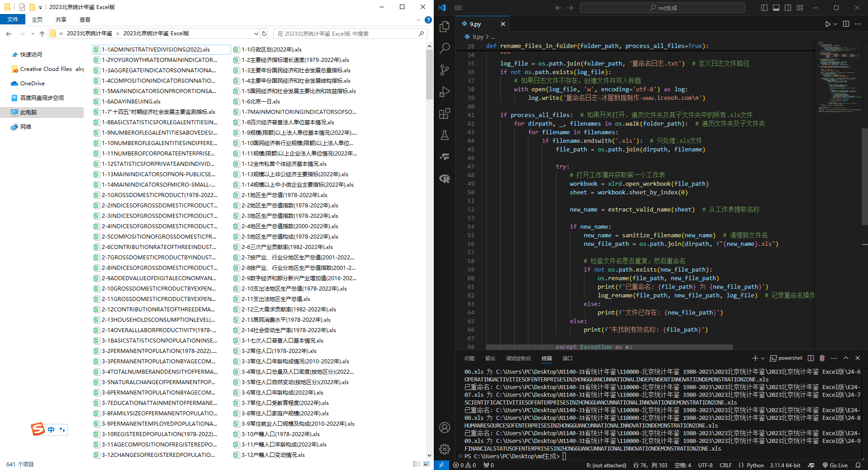Open the 主页 ribbon tab
The width and height of the screenshot is (868, 470).
[37, 19]
